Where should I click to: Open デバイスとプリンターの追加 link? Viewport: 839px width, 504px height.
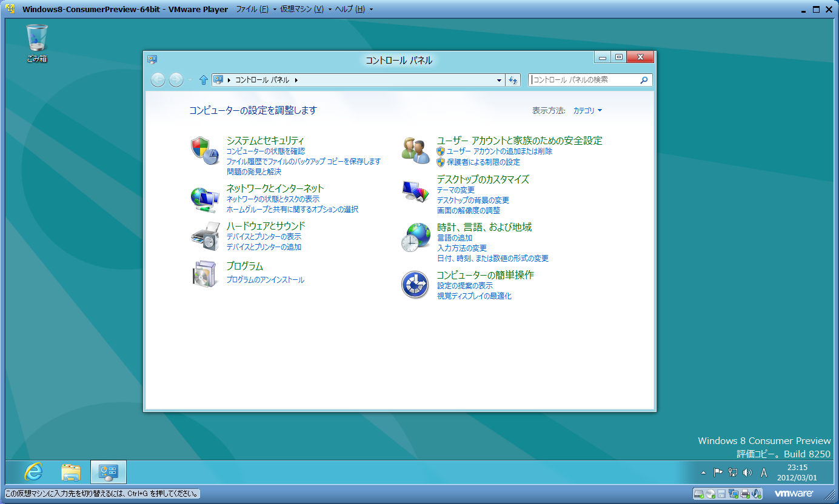(264, 247)
